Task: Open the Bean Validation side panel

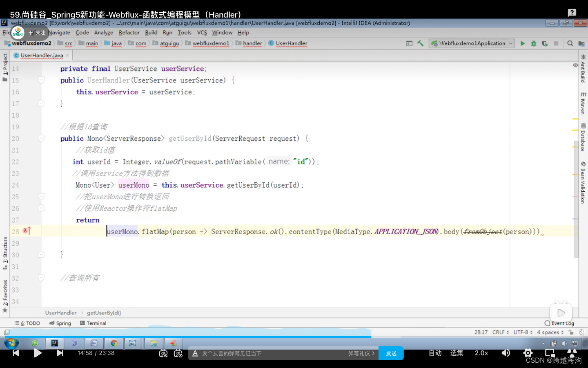Action: click(x=583, y=182)
